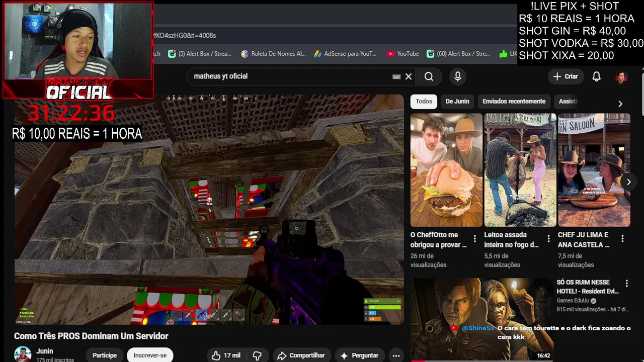The width and height of the screenshot is (644, 362).
Task: Click the SÓ OS RUIM NESSE HOTEL title
Action: [588, 287]
